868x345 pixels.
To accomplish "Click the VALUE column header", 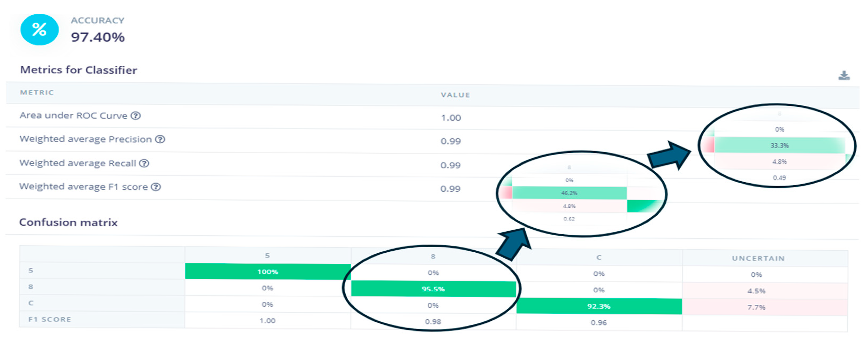I will [x=455, y=95].
